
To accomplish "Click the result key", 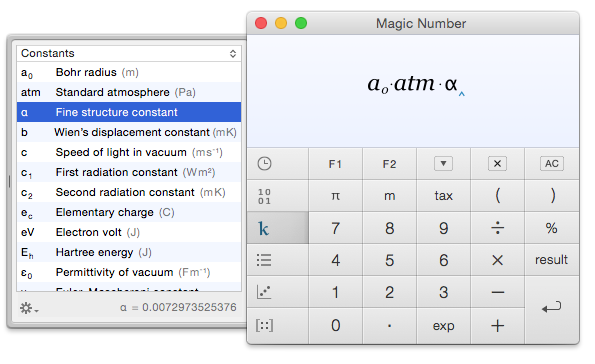I will [x=552, y=260].
